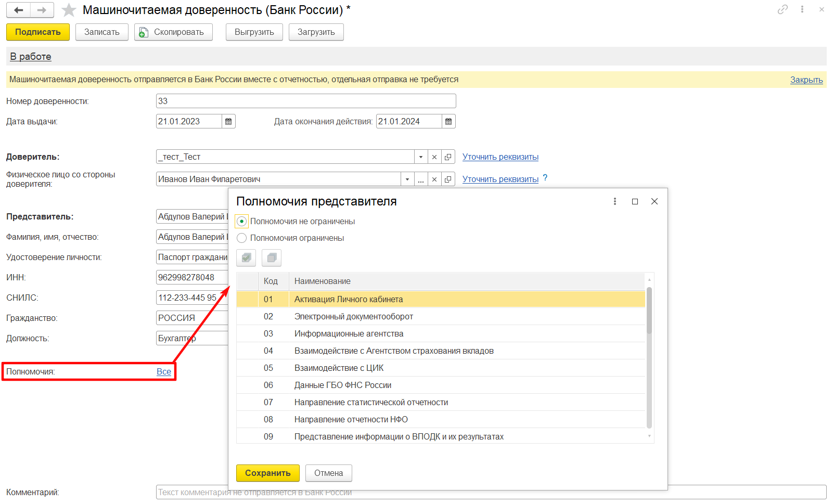The image size is (834, 504).
Task: Select 'Полномочия не ограничены' radio button
Action: (242, 222)
